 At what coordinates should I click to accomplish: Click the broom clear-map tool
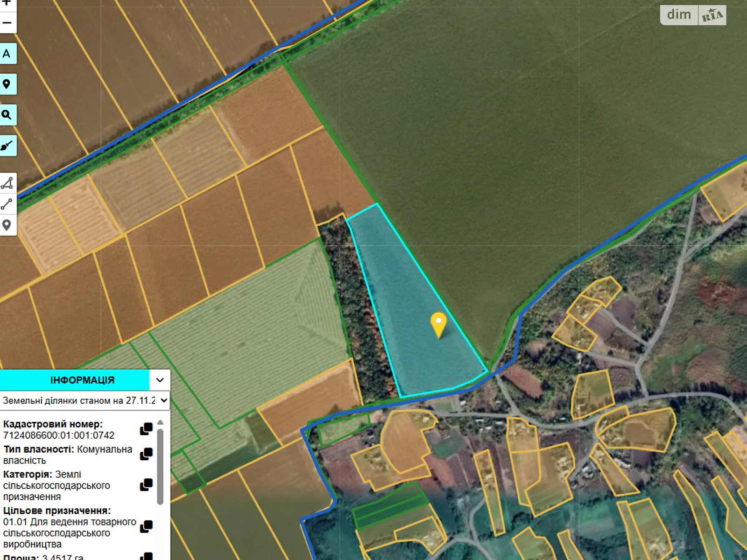[x=7, y=146]
